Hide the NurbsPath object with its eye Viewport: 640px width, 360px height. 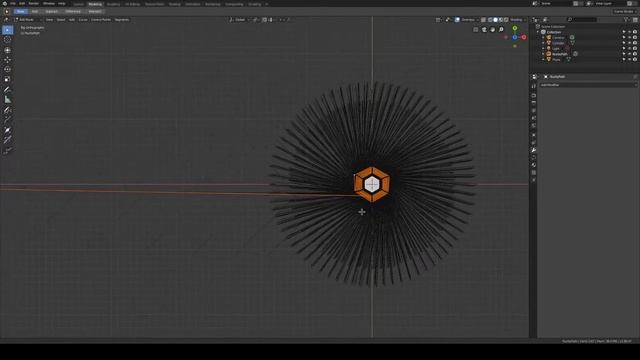click(629, 54)
